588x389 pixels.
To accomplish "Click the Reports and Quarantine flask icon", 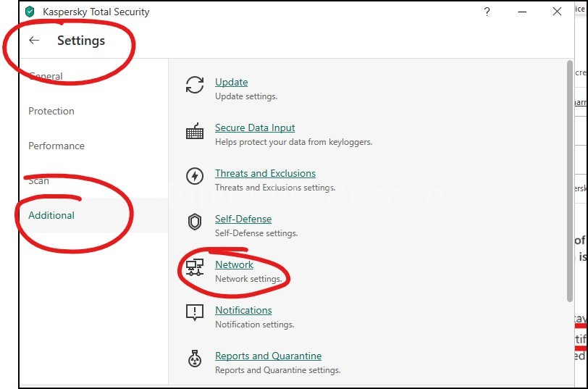I will point(195,359).
